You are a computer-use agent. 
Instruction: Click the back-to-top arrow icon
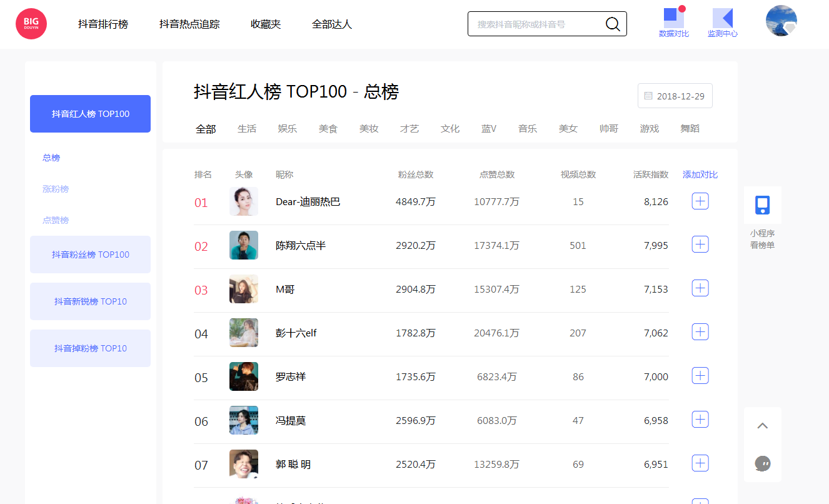point(762,426)
